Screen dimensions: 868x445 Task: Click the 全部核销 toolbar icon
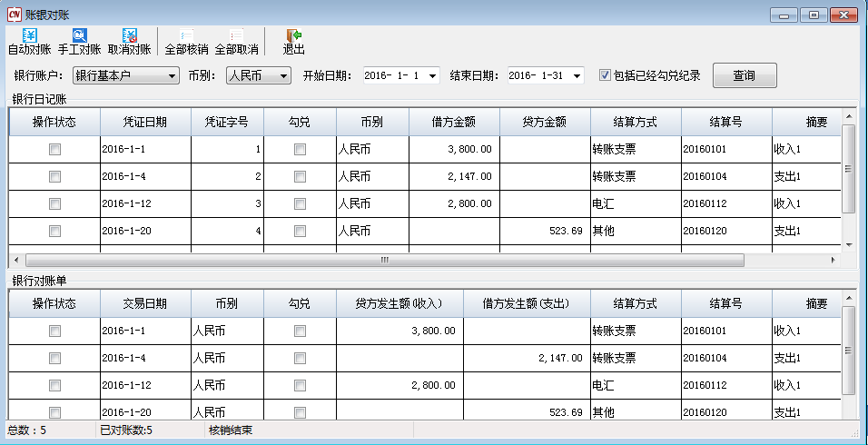pyautogui.click(x=186, y=36)
